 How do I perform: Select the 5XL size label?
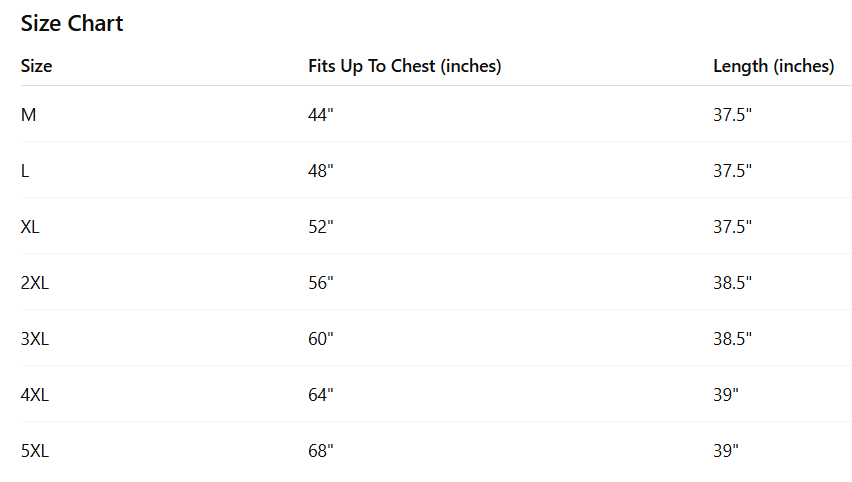(35, 451)
